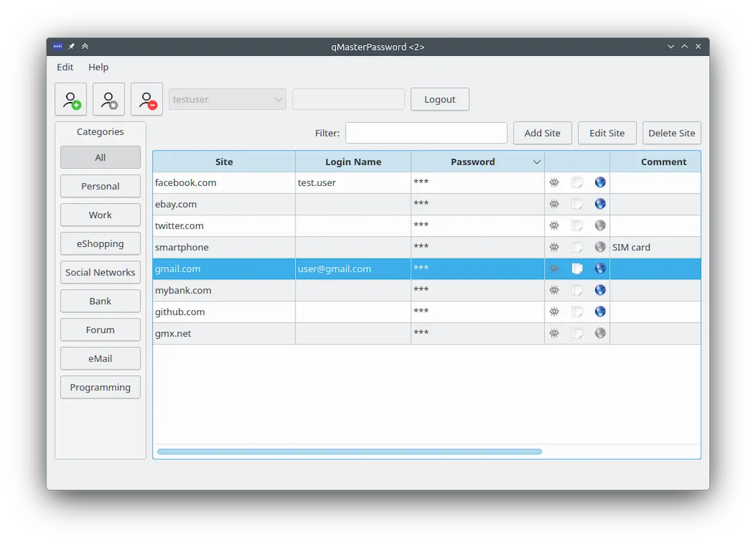The image size is (756, 545).
Task: Click gmx.net row's gray globe icon
Action: 600,333
